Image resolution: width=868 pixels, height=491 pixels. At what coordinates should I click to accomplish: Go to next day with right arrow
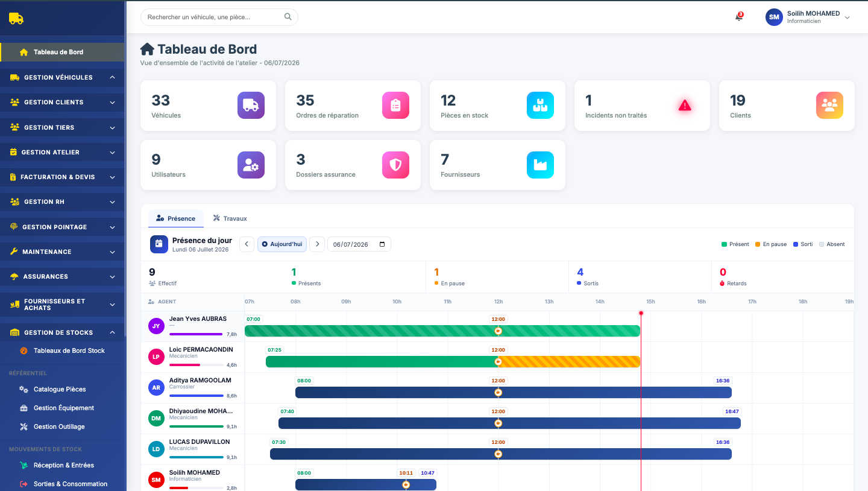pyautogui.click(x=318, y=244)
